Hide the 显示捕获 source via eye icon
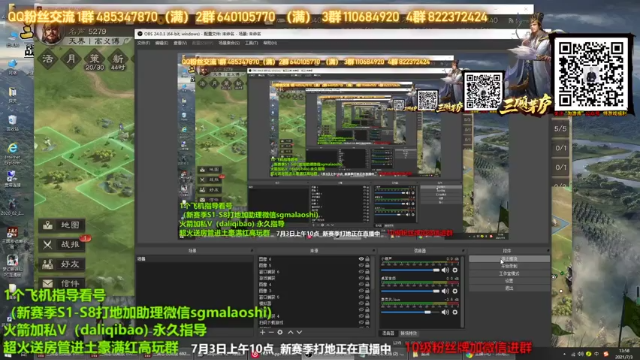 (361, 278)
